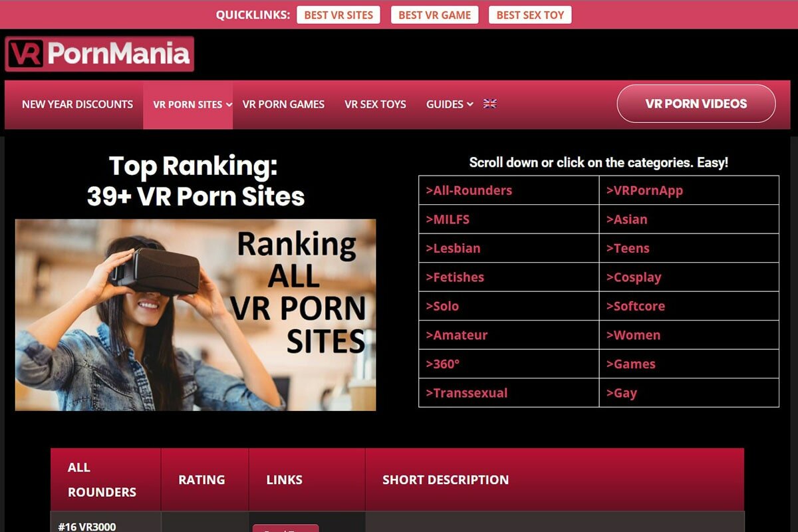Jump to the Gay category
Viewport: 798px width, 532px height.
click(x=621, y=393)
